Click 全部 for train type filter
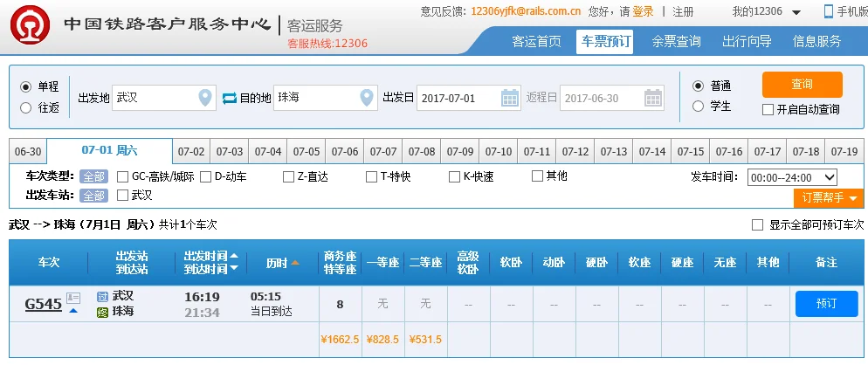 (93, 177)
